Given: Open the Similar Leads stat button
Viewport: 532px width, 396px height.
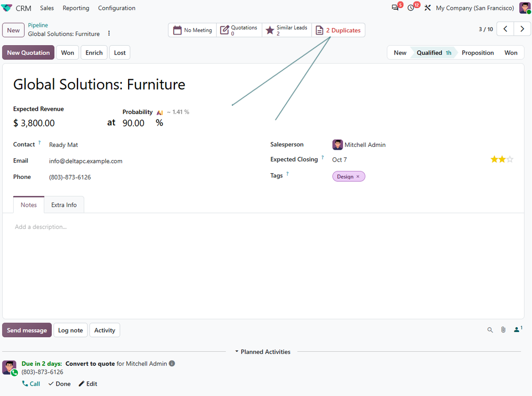Looking at the screenshot, I should (x=287, y=30).
